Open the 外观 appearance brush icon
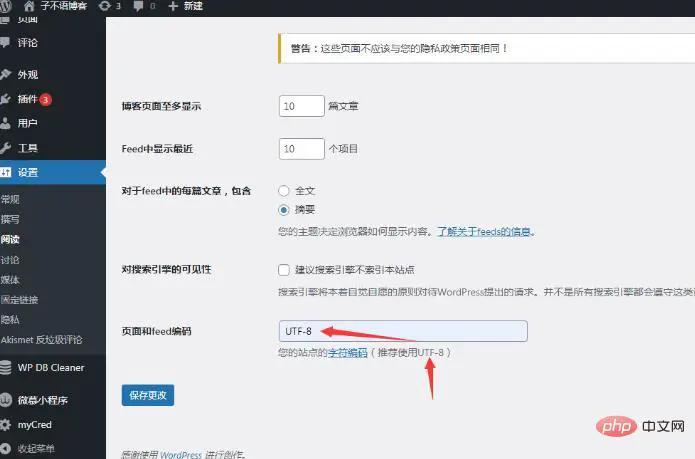Image resolution: width=695 pixels, height=459 pixels. click(x=5, y=74)
